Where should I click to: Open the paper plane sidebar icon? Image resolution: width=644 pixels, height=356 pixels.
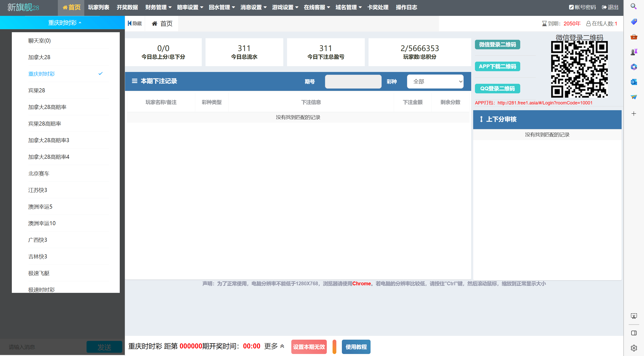634,97
